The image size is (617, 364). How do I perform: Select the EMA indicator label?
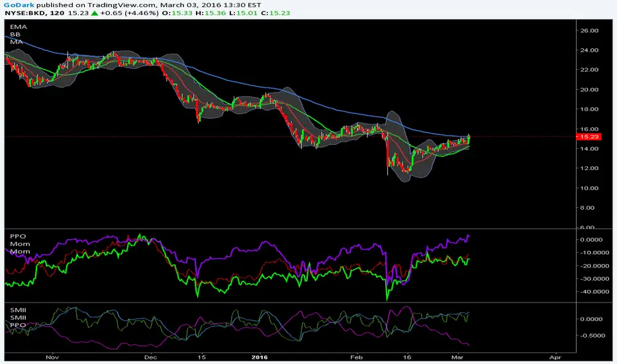click(19, 26)
